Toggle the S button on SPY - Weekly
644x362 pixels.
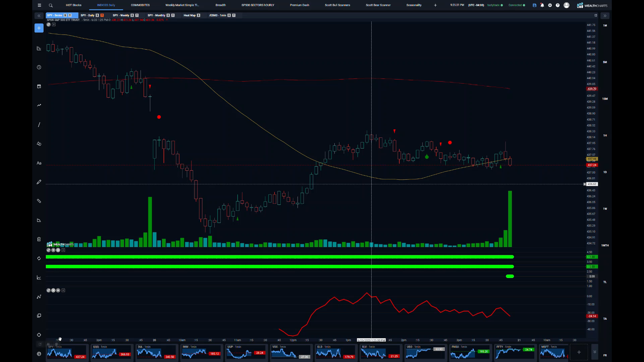point(132,15)
